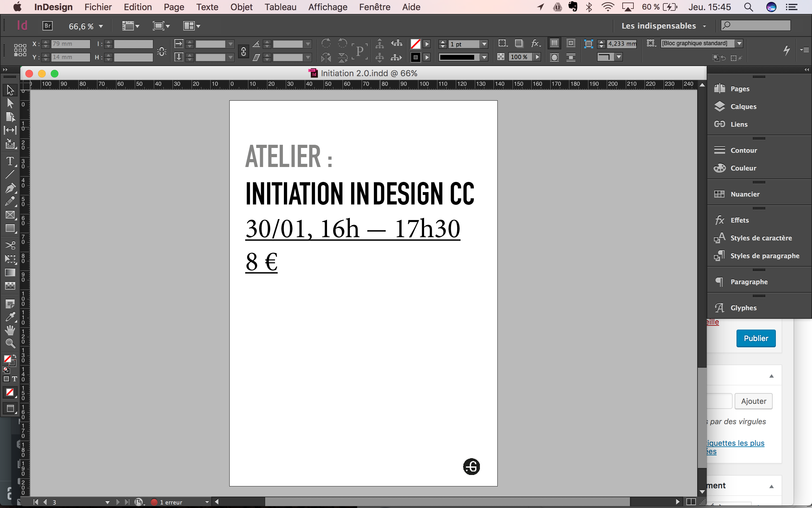
Task: Open macOS Spotlight search
Action: 749,7
